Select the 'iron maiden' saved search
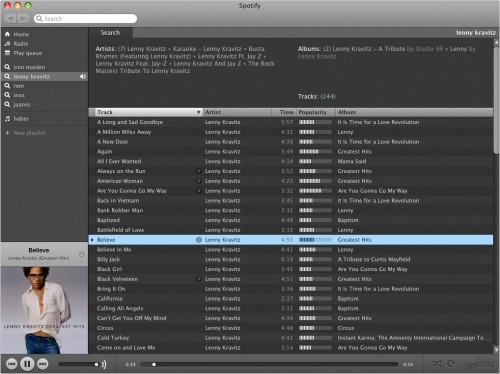This screenshot has height=374, width=500. [x=29, y=67]
